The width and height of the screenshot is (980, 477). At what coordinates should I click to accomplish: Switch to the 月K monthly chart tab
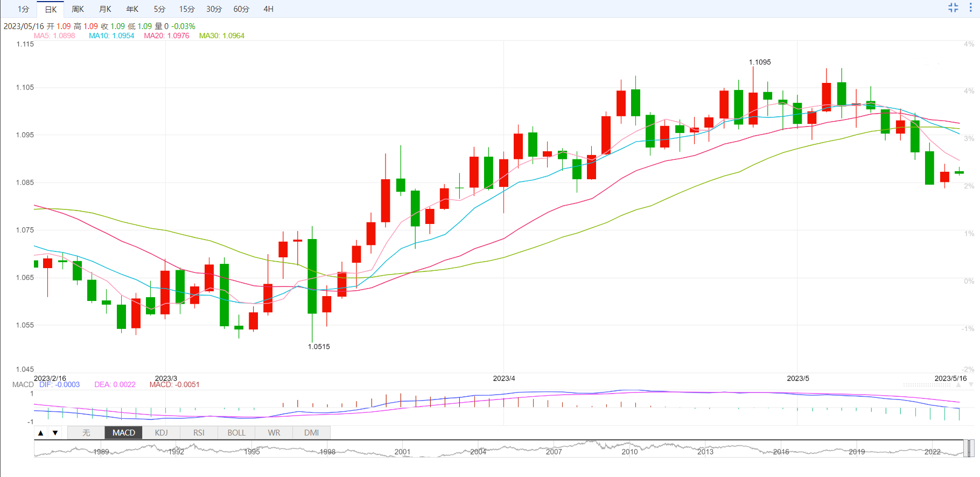click(105, 9)
